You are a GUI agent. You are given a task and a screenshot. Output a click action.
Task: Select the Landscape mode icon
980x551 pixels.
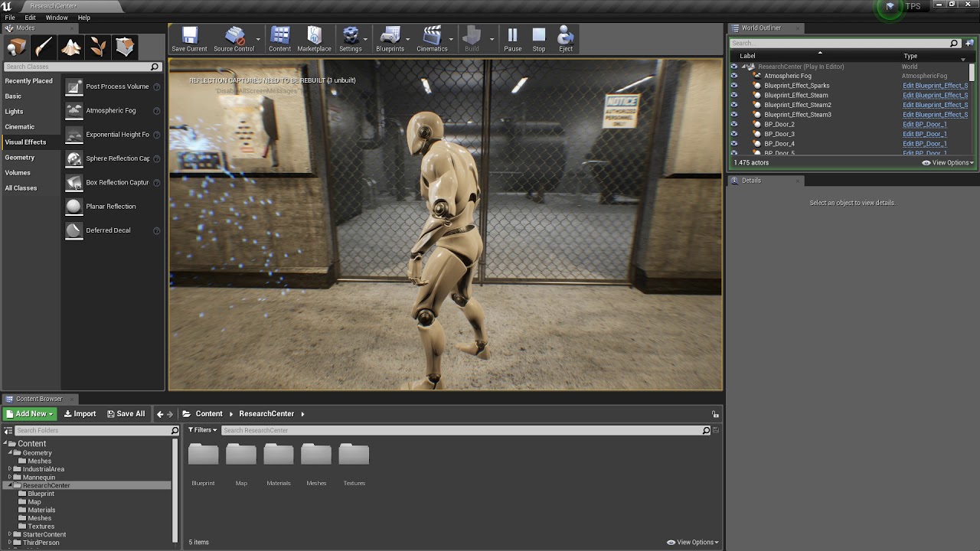(x=71, y=47)
